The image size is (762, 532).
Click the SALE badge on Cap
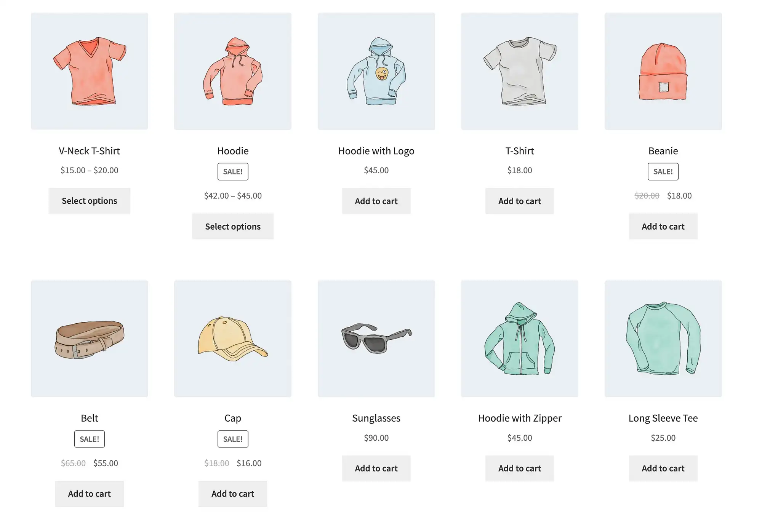(233, 438)
